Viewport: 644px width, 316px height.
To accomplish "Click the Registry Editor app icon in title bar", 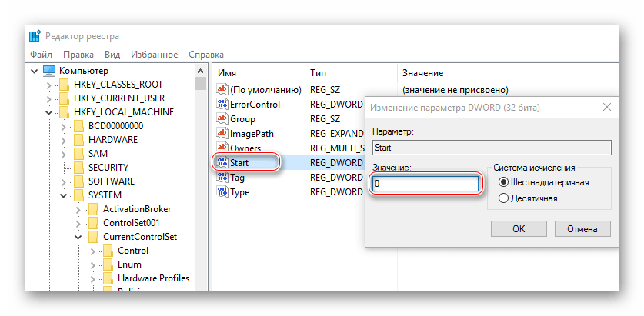I will pos(35,36).
